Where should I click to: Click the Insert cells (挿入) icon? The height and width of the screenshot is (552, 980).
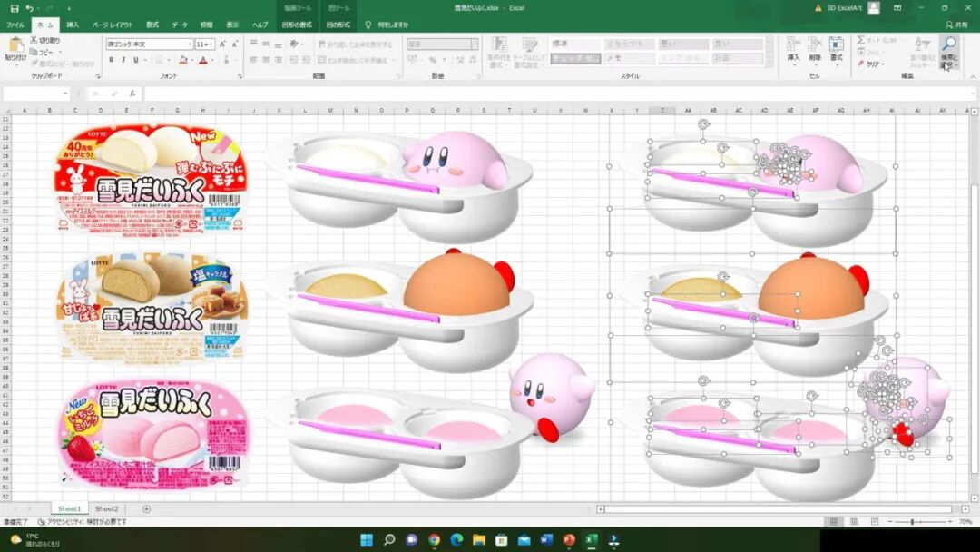793,49
